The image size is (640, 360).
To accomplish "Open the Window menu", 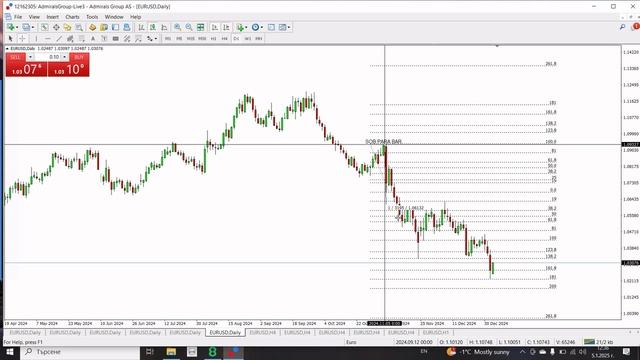I will tap(114, 17).
